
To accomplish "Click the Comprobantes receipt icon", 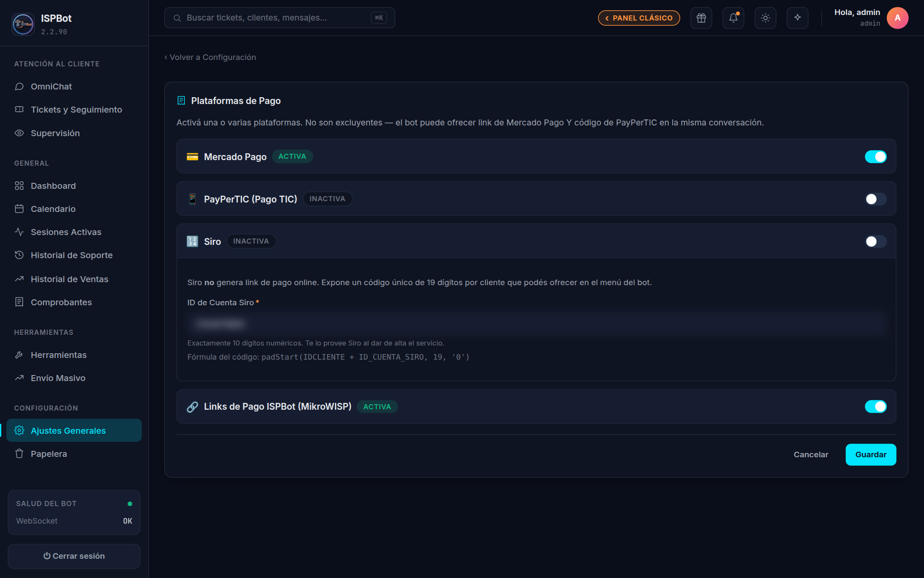I will click(x=19, y=302).
